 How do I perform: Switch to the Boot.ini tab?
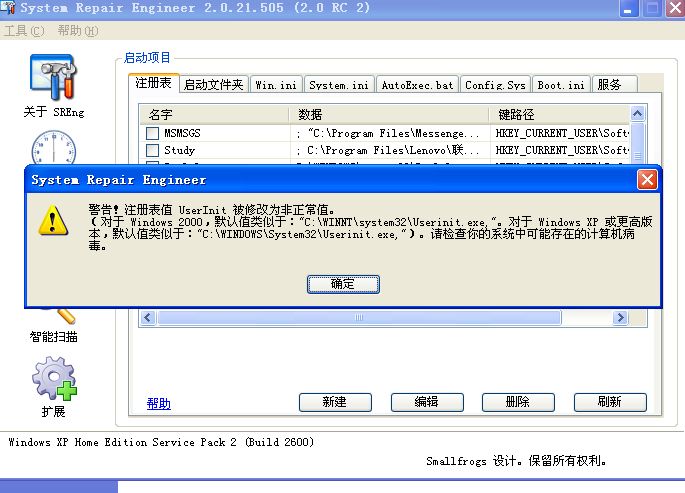tap(561, 84)
